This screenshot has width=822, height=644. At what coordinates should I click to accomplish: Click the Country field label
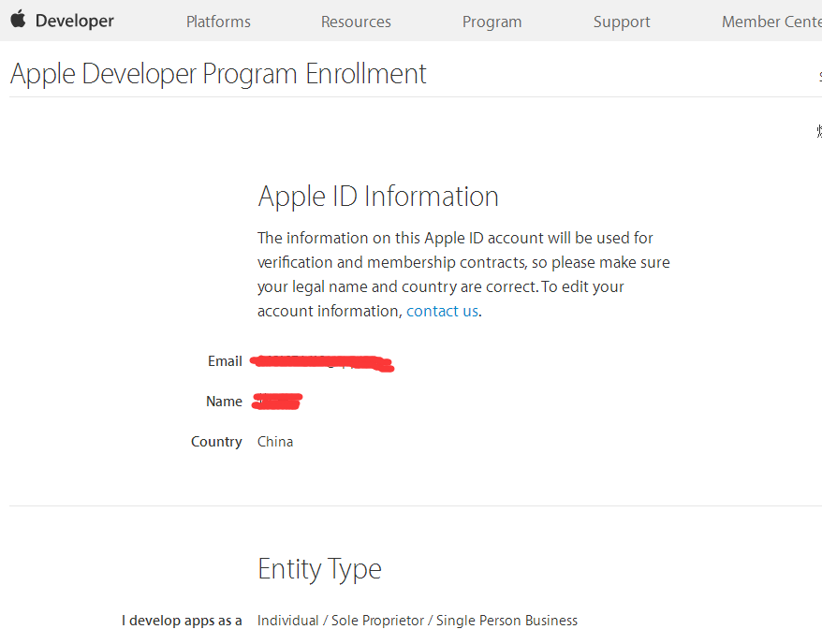[216, 442]
